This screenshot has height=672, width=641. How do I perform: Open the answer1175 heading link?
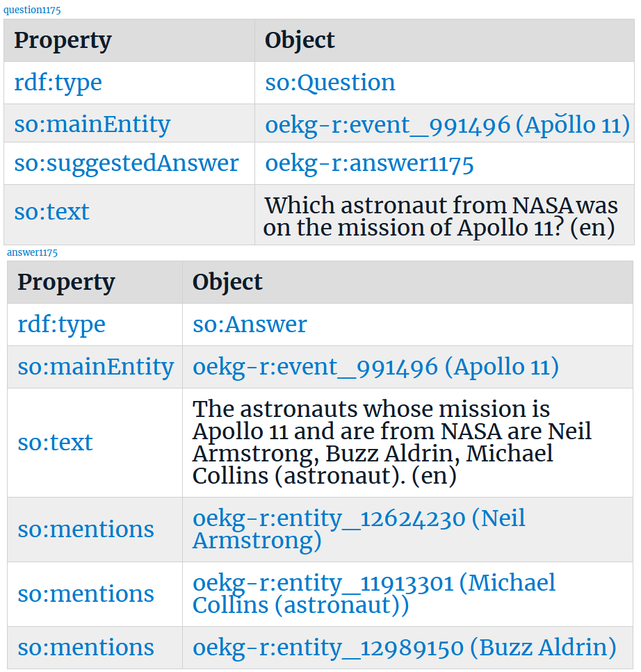32,252
